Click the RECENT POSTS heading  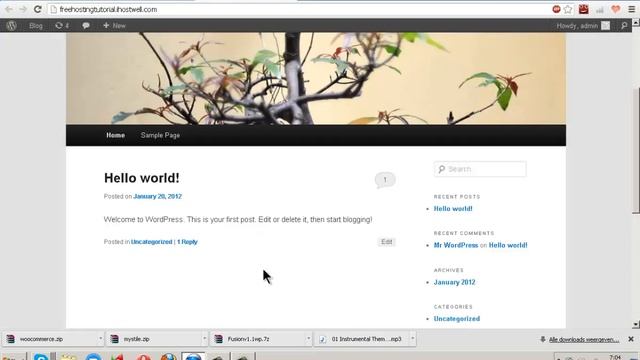pyautogui.click(x=457, y=197)
